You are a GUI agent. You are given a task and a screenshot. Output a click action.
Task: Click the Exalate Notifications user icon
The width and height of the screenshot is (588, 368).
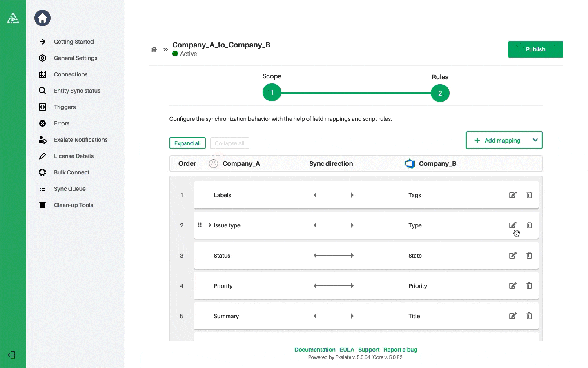click(x=42, y=140)
